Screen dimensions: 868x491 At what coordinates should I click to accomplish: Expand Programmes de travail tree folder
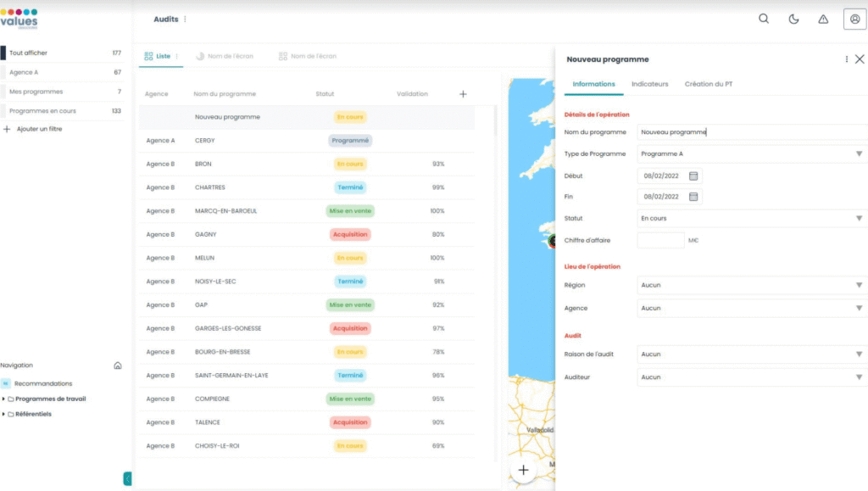coord(3,399)
